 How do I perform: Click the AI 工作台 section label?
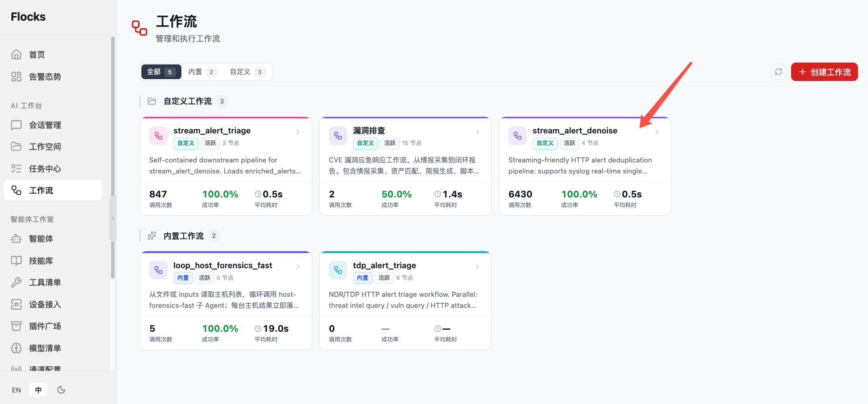[x=26, y=106]
